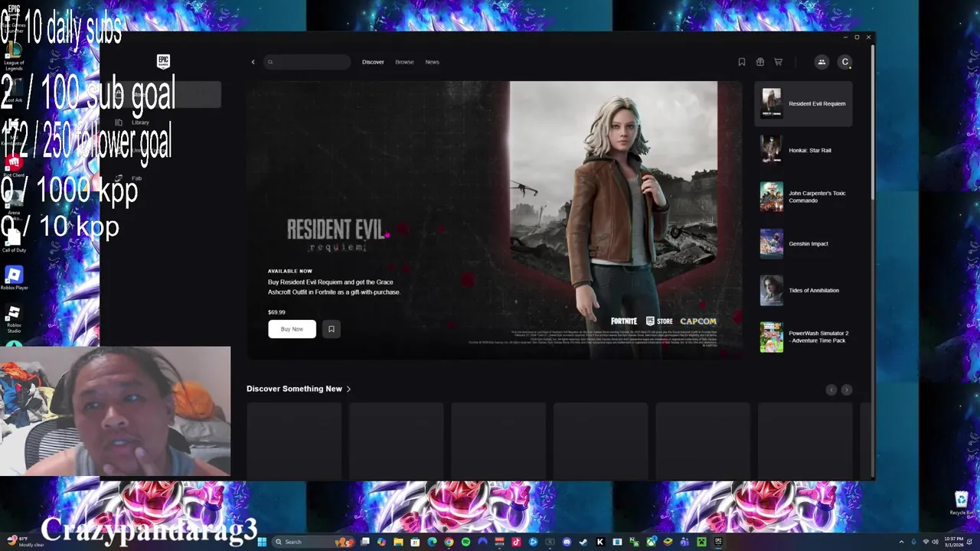Switch to the Discover tab
980x551 pixels.
coord(373,62)
